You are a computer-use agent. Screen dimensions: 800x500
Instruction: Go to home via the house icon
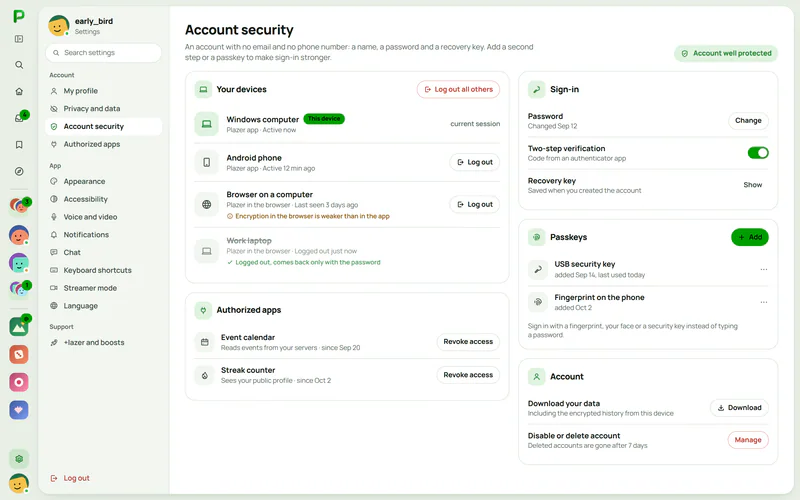coord(19,91)
